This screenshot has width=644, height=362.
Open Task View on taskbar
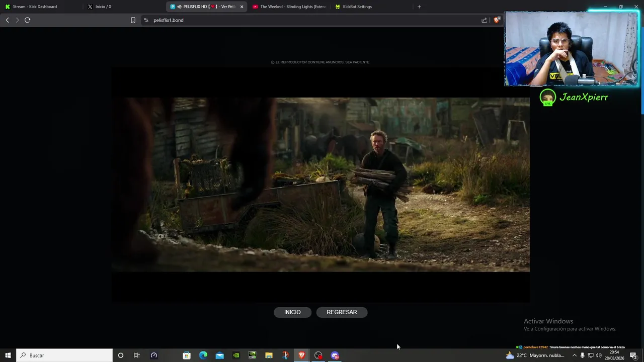click(x=136, y=355)
